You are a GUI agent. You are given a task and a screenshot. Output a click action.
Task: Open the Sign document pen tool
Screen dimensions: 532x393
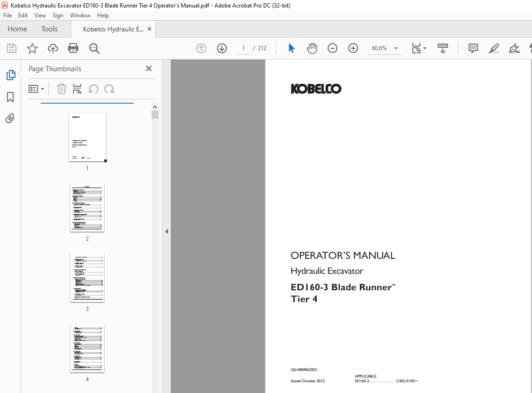[514, 48]
